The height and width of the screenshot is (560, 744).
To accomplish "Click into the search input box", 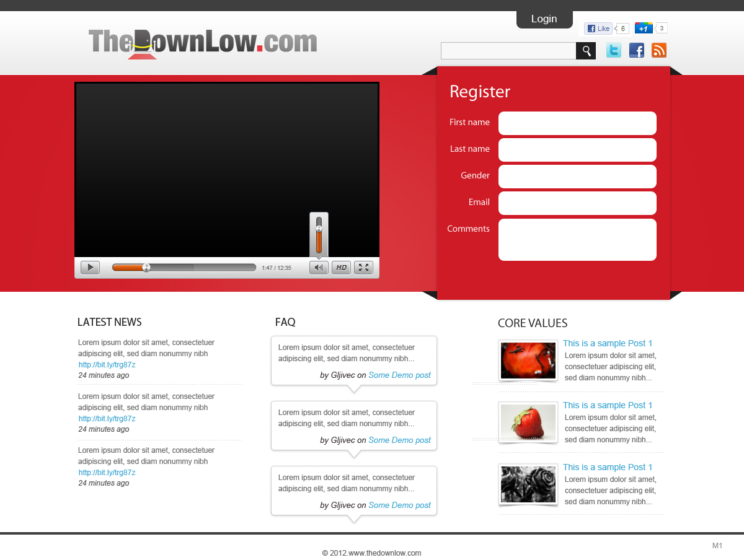I will click(508, 50).
